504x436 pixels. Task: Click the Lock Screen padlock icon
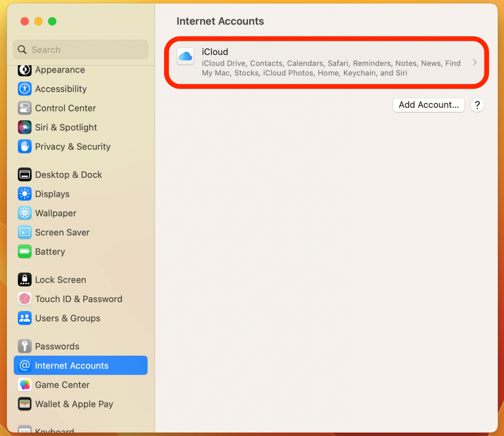(25, 280)
